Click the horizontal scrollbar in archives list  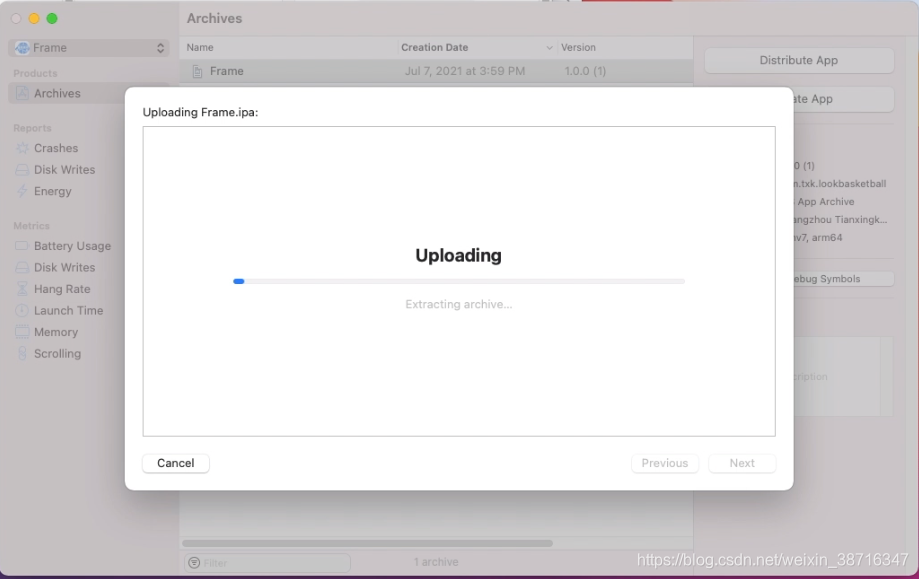367,543
